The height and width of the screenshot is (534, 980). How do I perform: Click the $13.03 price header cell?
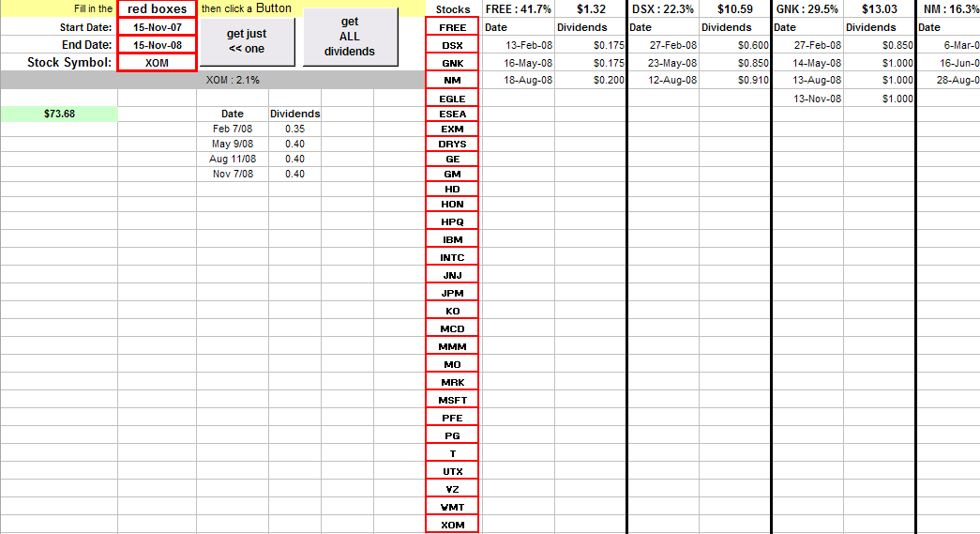click(880, 8)
